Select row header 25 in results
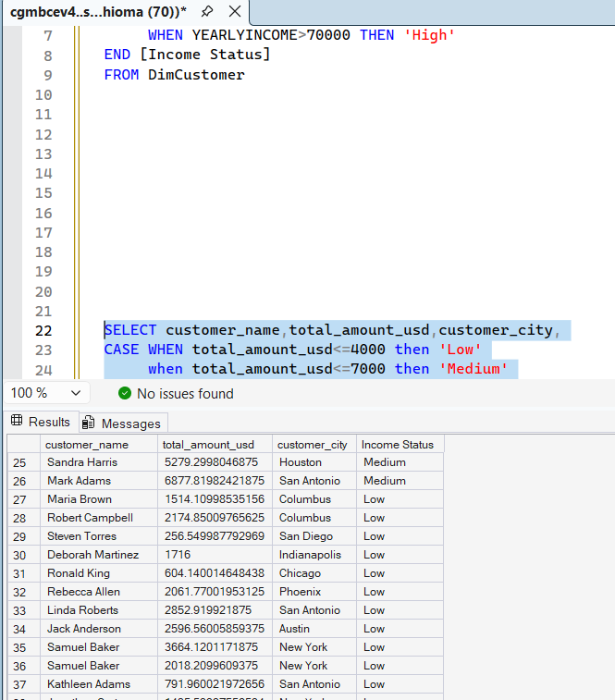The height and width of the screenshot is (700, 615). (24, 462)
